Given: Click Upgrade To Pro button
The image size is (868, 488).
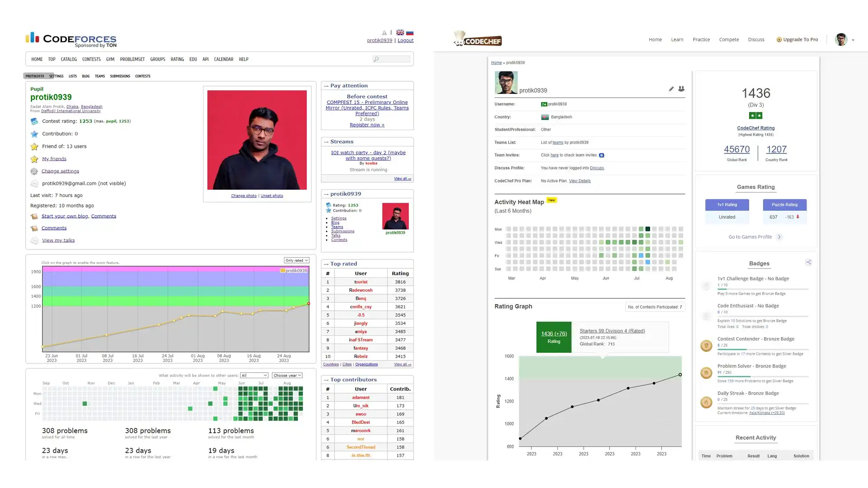Looking at the screenshot, I should click(797, 40).
